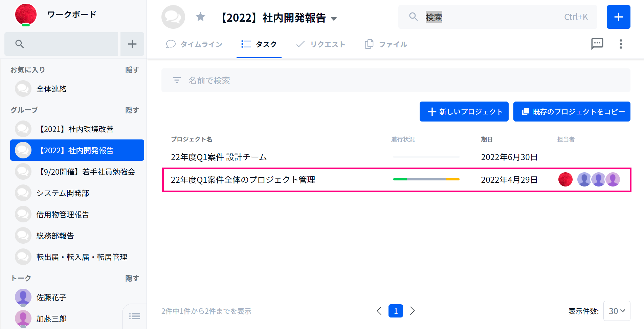644x329 pixels.
Task: Open the list icon at sidebar bottom
Action: coord(135,316)
